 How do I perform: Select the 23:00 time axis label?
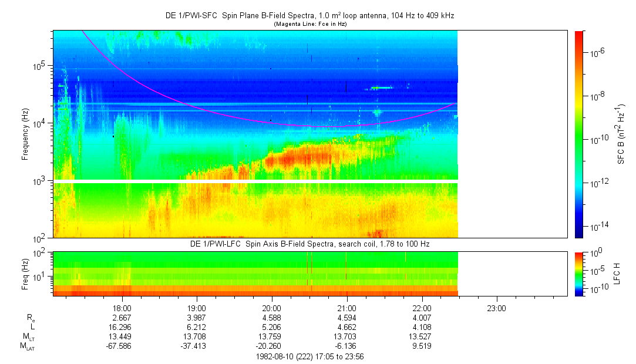(x=496, y=308)
